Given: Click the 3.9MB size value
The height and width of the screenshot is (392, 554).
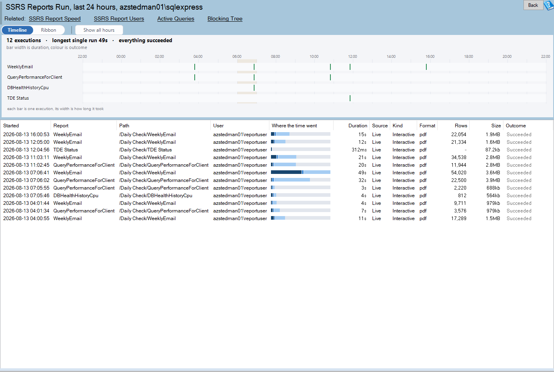Looking at the screenshot, I should [x=493, y=180].
